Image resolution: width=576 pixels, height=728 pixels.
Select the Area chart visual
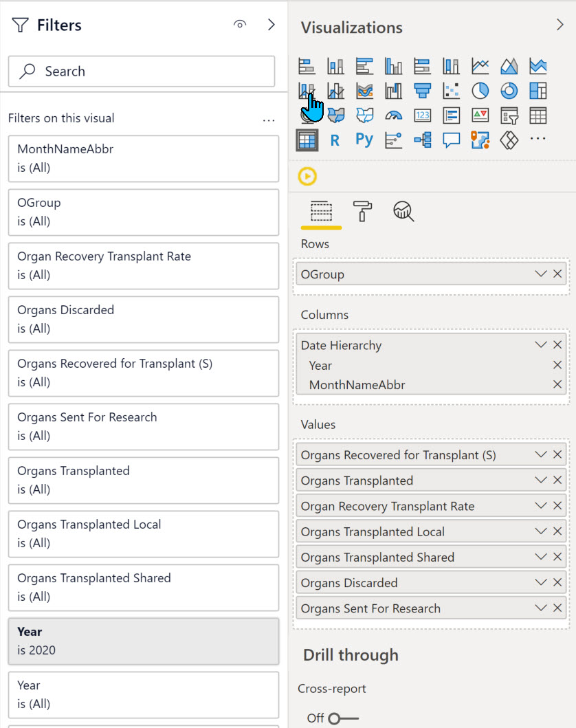[509, 67]
